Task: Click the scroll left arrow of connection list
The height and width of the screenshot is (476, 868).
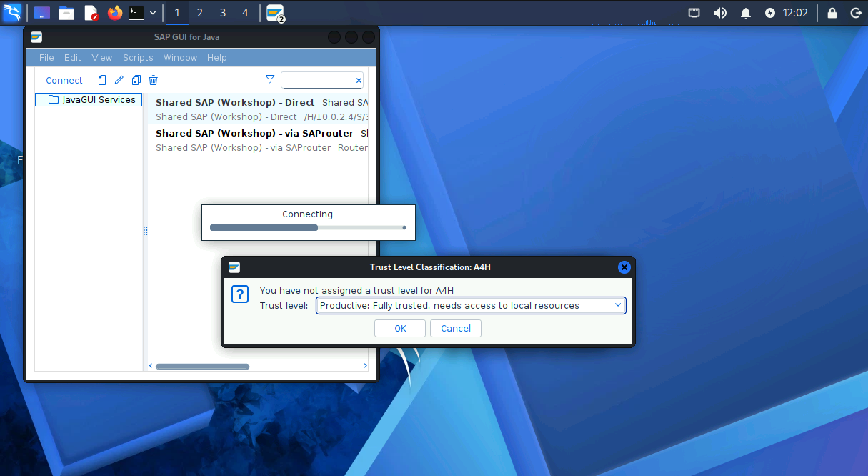Action: point(151,366)
